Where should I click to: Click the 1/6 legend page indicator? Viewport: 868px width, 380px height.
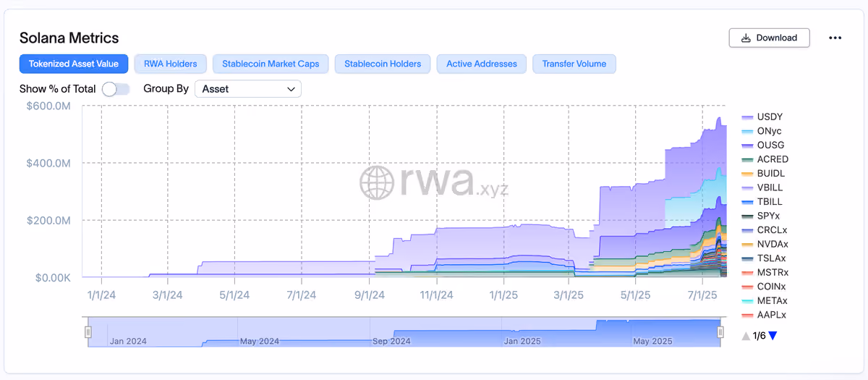point(759,336)
